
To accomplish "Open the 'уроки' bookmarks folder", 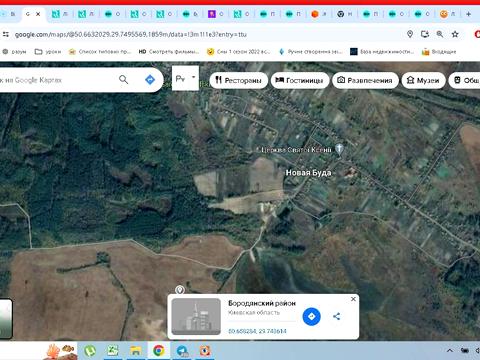I will pyautogui.click(x=48, y=52).
